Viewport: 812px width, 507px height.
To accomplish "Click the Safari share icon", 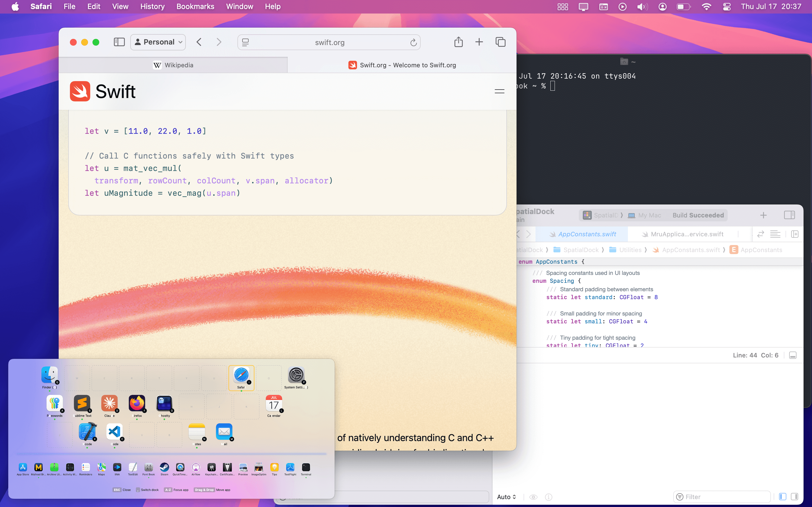I will (458, 42).
